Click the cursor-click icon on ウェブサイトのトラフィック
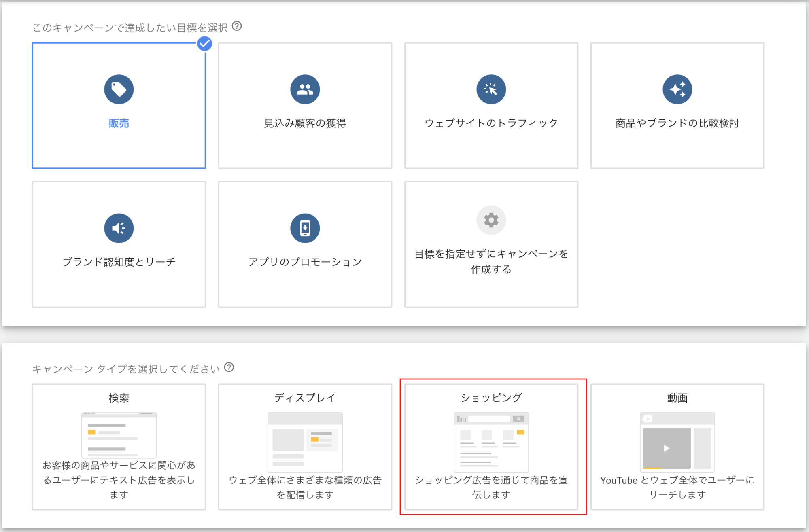Viewport: 809px width, 532px height. click(491, 89)
